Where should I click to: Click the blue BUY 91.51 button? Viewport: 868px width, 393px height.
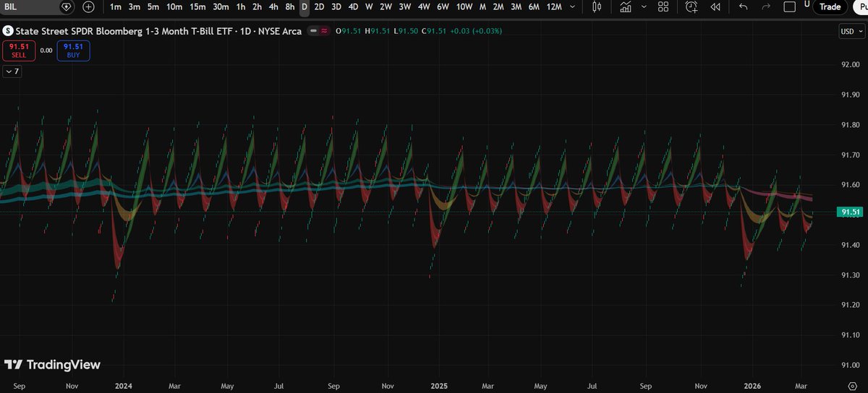point(73,50)
